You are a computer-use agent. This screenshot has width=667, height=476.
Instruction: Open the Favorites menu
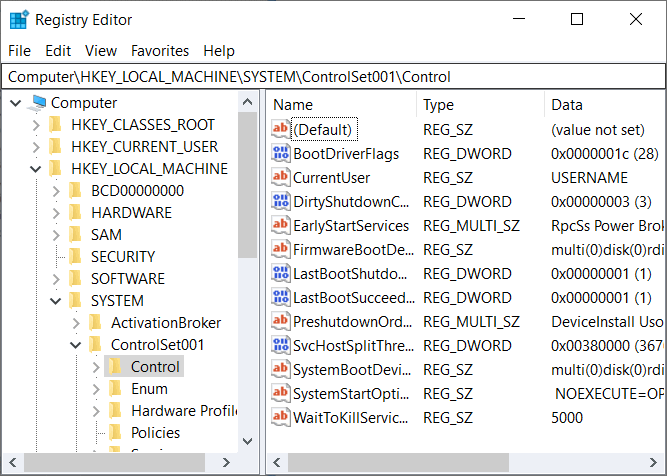click(x=160, y=51)
